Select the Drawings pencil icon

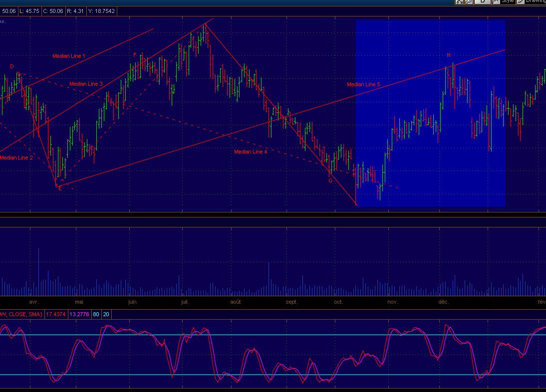pyautogui.click(x=521, y=1)
